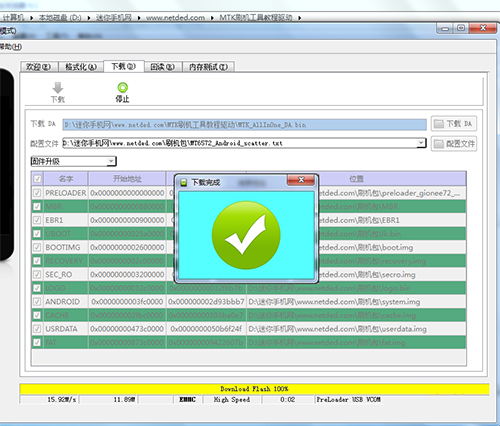Uncheck the PRELOADER partition checkbox
The height and width of the screenshot is (426, 500).
click(37, 193)
